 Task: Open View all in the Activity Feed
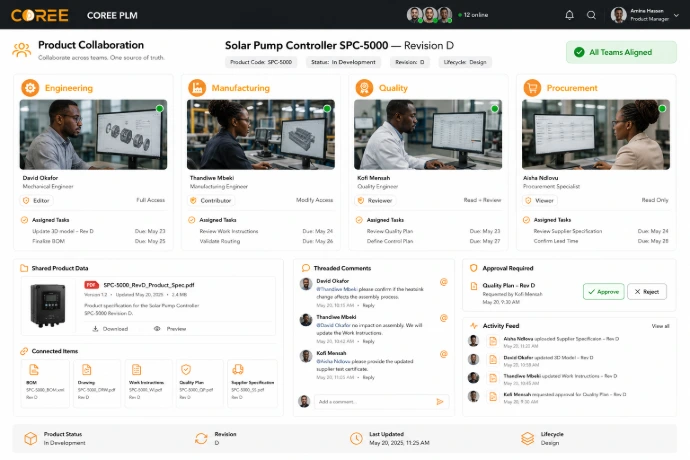pos(660,326)
